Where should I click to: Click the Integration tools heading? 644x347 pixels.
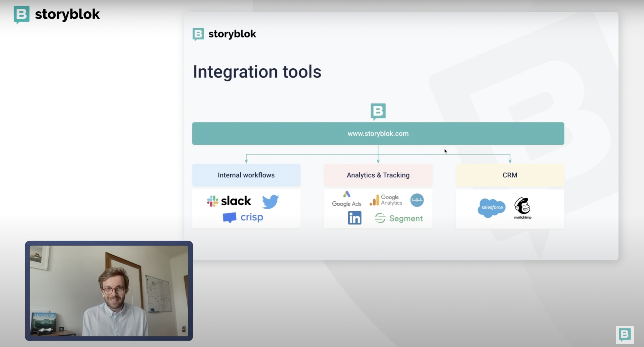tap(257, 72)
